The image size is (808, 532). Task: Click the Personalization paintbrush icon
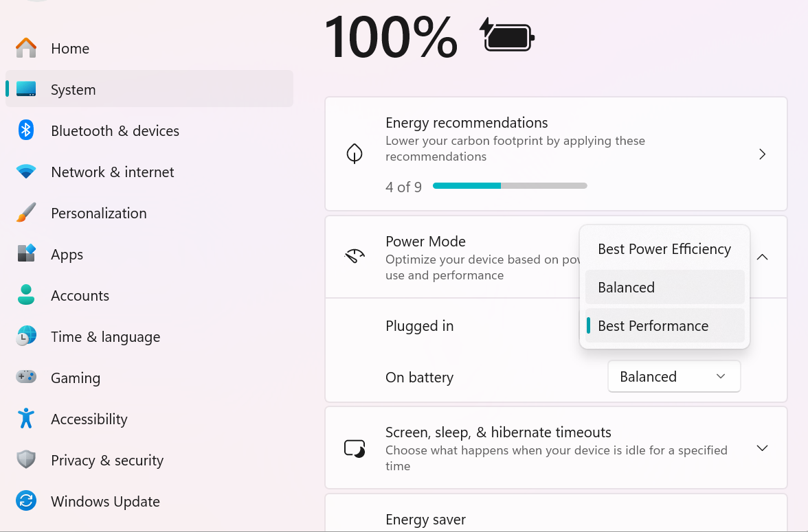(x=26, y=213)
